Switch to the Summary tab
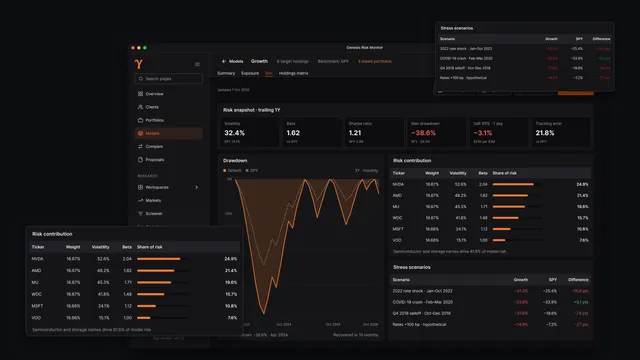Viewport: 640px width, 360px height. pos(226,73)
